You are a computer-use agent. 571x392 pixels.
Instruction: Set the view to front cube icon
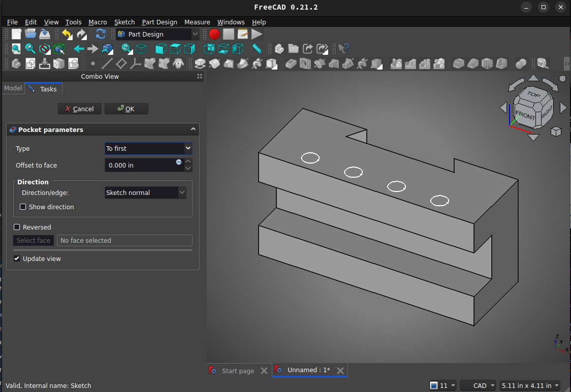click(161, 49)
